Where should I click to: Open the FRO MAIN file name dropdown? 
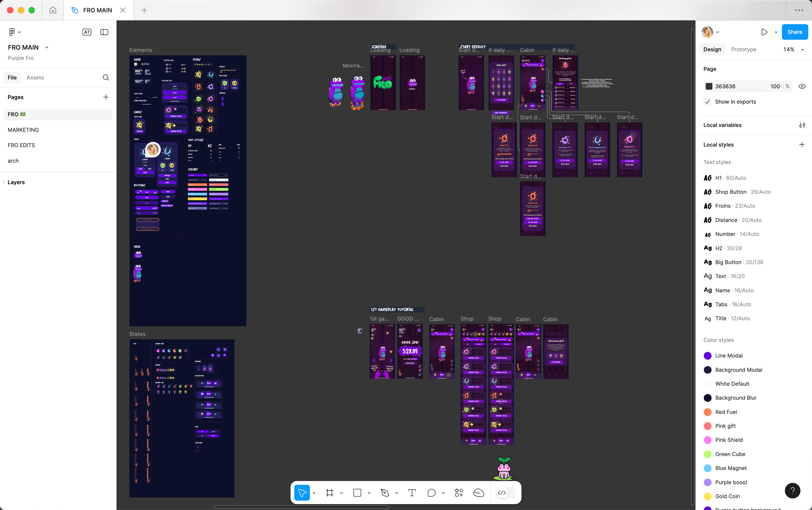[x=46, y=48]
